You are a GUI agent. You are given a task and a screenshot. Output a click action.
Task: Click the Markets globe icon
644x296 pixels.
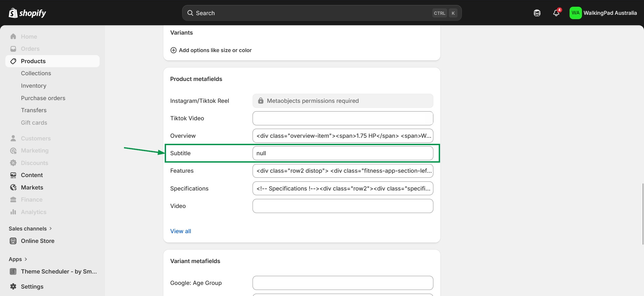(x=13, y=187)
